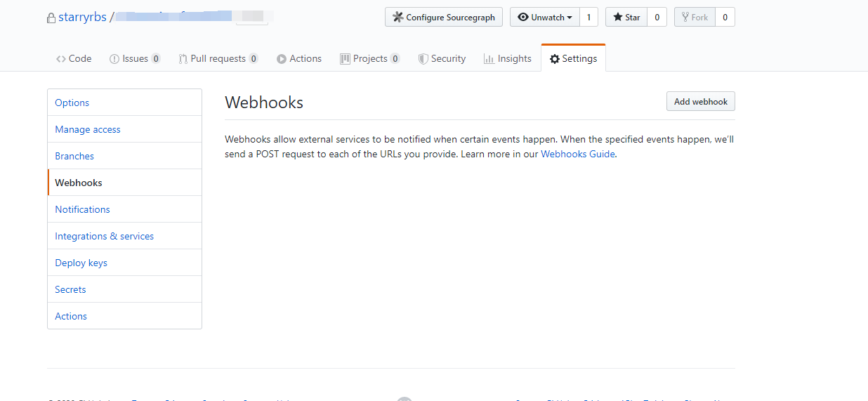Switch to the Issues tab
The image size is (868, 401).
pyautogui.click(x=135, y=59)
